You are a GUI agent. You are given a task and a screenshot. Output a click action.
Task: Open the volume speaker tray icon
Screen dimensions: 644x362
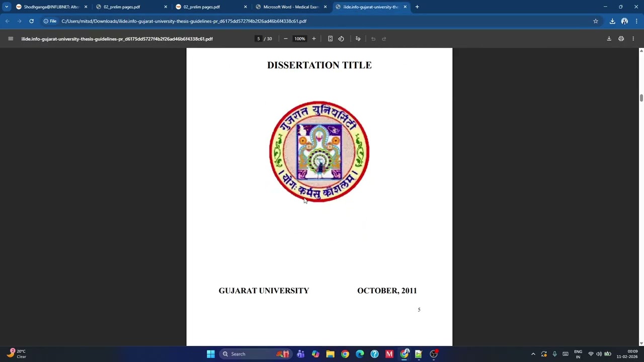pyautogui.click(x=599, y=354)
